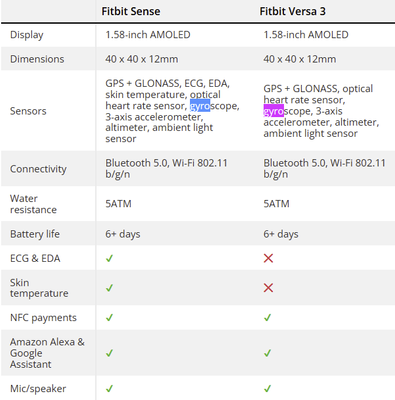Click the Skin temperature checkmark under Fitbit Sense
The image size is (395, 400).
(109, 288)
